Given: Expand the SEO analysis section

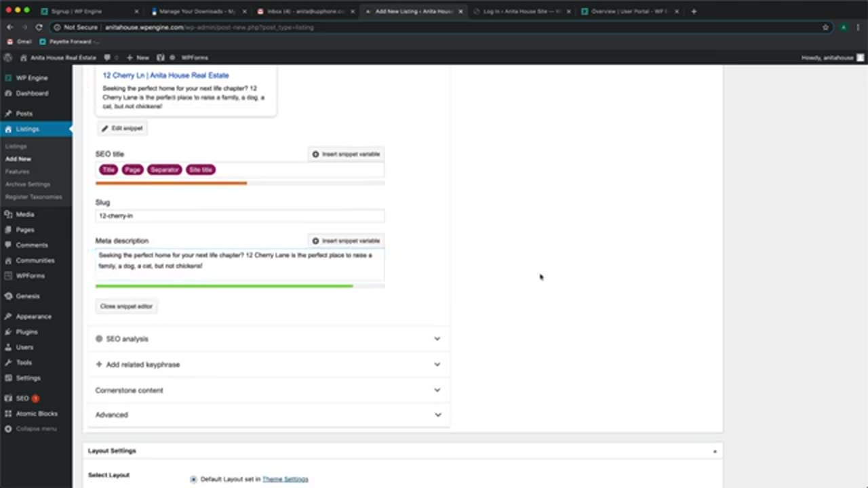Looking at the screenshot, I should [269, 339].
